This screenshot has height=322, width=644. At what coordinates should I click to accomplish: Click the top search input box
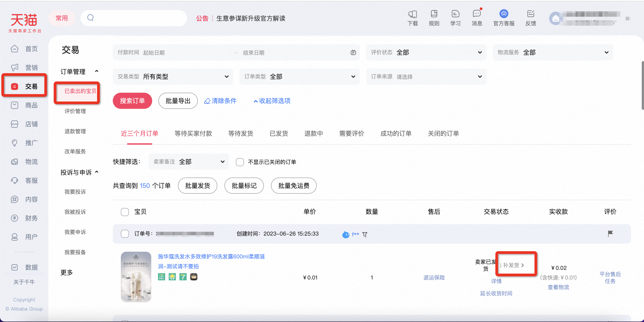tap(134, 18)
